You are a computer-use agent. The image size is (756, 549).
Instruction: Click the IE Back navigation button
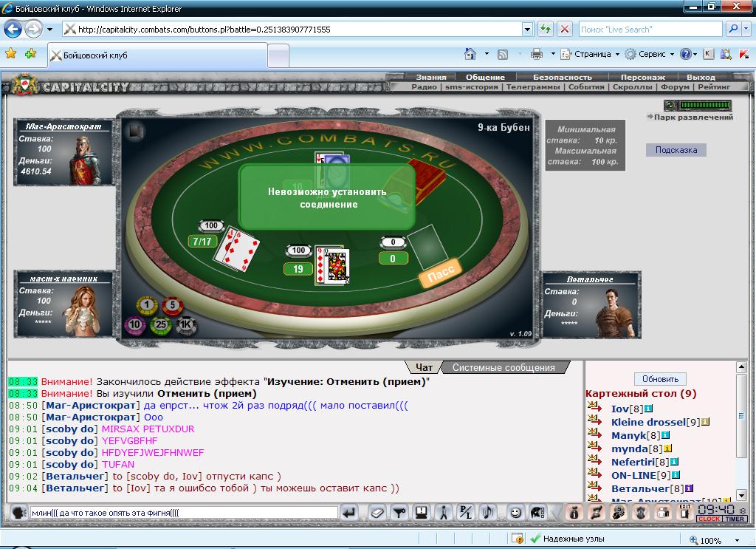click(x=13, y=30)
